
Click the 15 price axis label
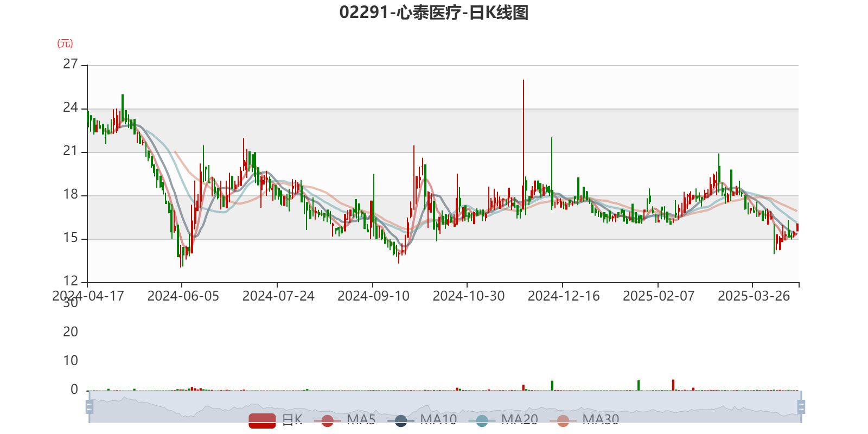click(x=71, y=238)
